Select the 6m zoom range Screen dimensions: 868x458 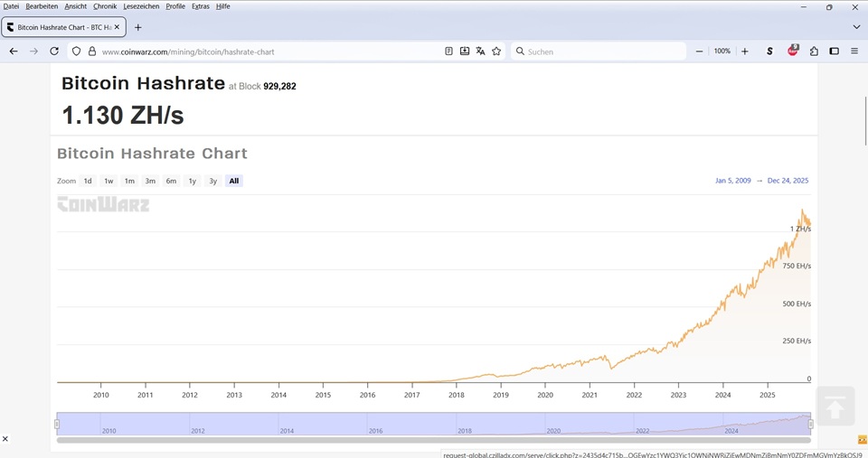(171, 181)
